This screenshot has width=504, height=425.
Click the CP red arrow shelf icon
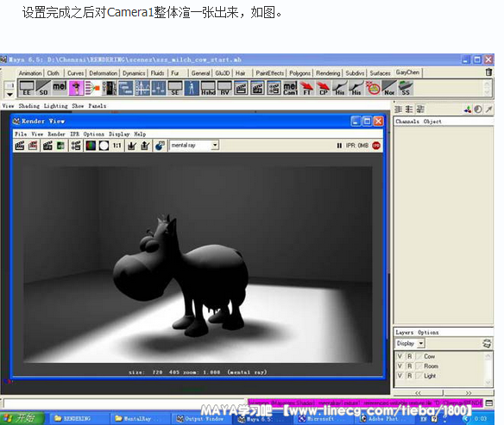[x=324, y=88]
